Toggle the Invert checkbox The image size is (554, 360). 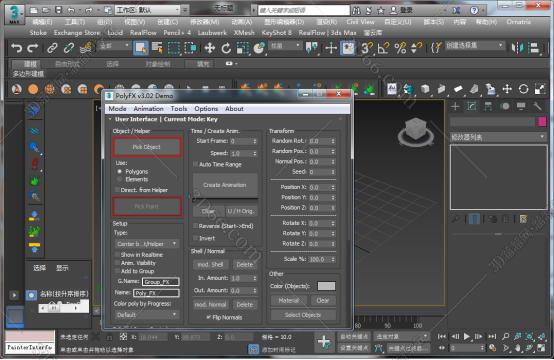[195, 238]
